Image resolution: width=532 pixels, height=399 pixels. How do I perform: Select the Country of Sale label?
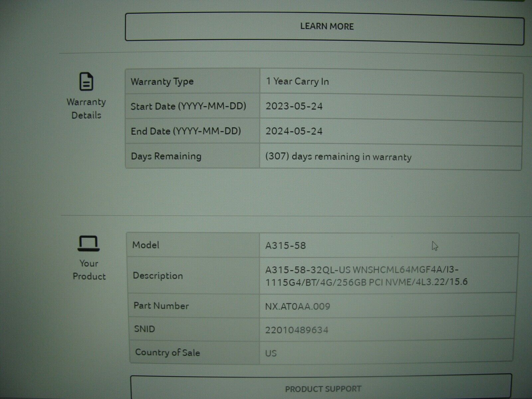click(x=167, y=352)
